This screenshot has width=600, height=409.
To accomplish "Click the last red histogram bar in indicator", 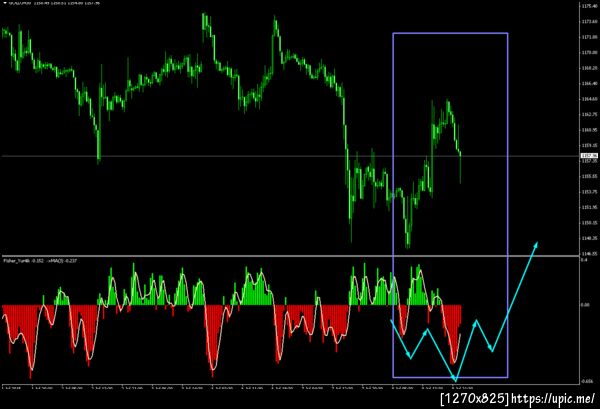I will coord(460,314).
